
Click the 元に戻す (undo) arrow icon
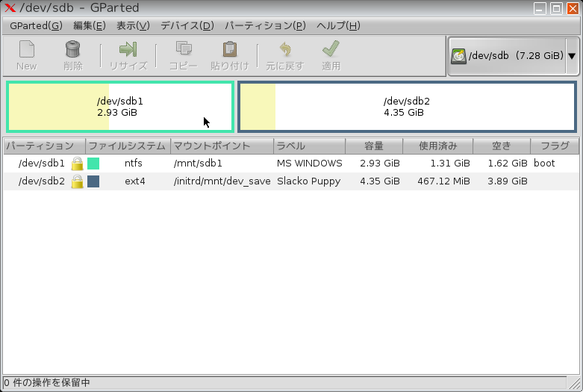tap(285, 49)
